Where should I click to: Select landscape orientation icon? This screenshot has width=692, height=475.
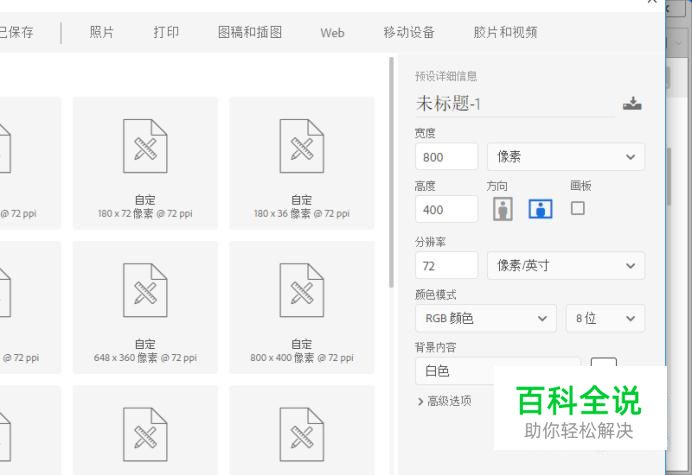coord(541,209)
